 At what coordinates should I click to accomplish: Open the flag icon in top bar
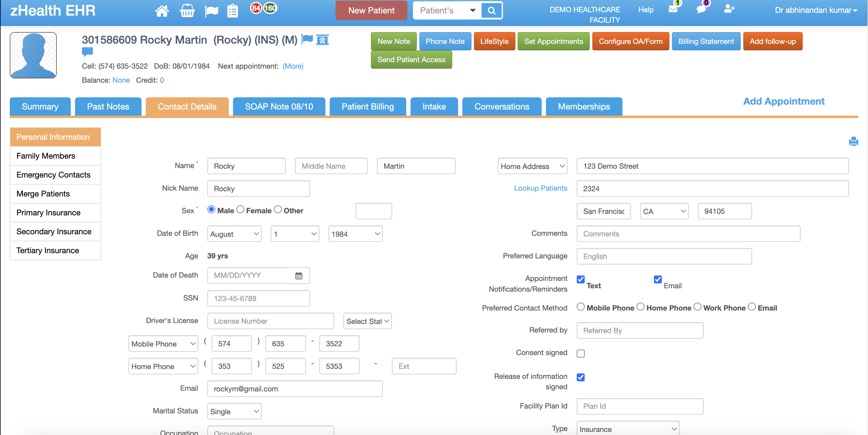(x=211, y=11)
